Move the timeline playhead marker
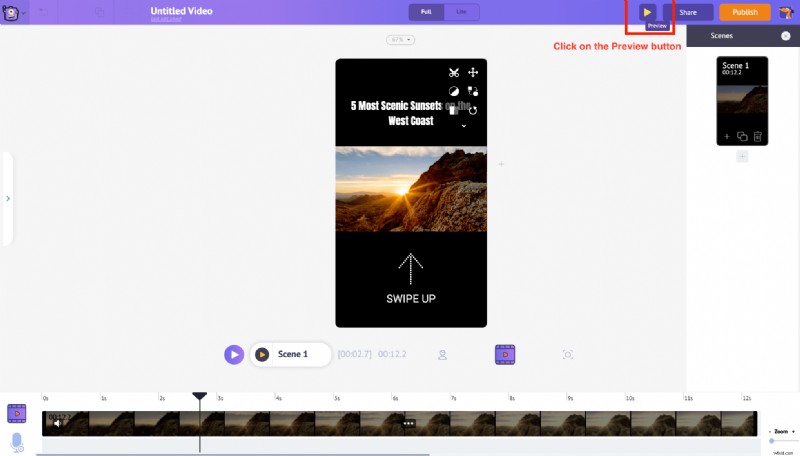The height and width of the screenshot is (456, 800). click(x=199, y=396)
